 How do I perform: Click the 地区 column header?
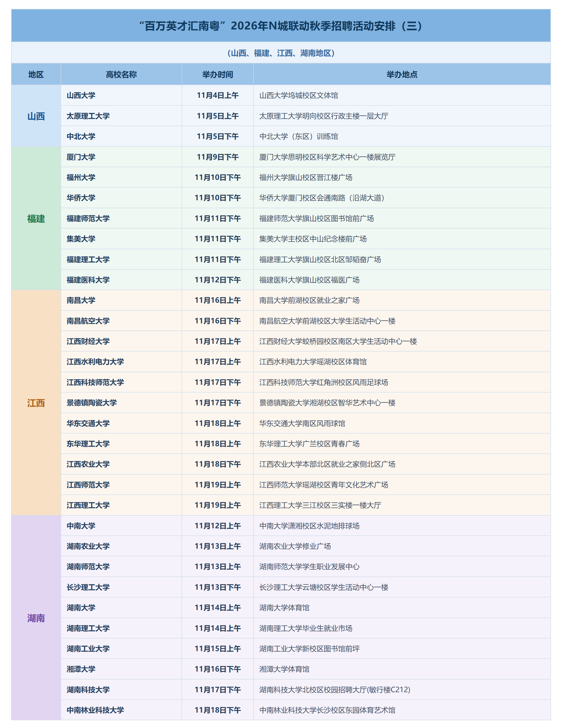[36, 74]
